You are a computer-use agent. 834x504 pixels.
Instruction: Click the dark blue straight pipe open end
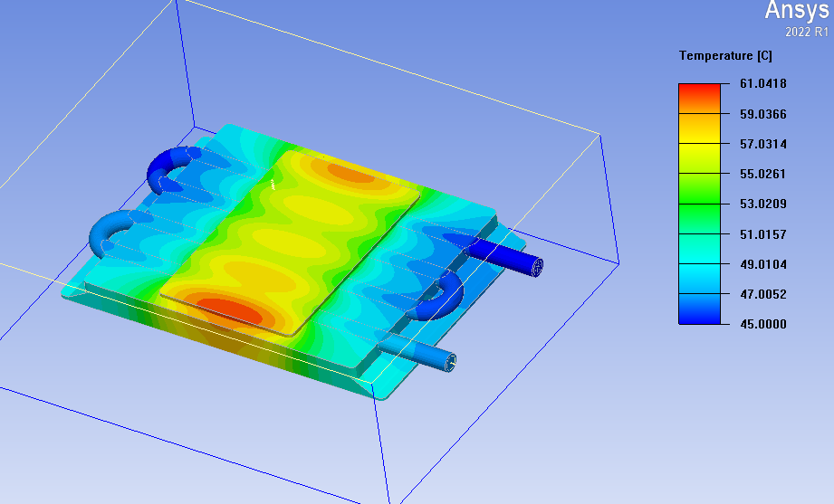click(x=537, y=266)
